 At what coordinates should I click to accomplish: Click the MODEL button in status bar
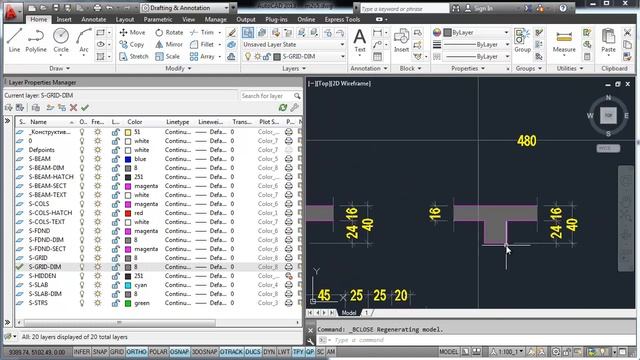click(449, 352)
